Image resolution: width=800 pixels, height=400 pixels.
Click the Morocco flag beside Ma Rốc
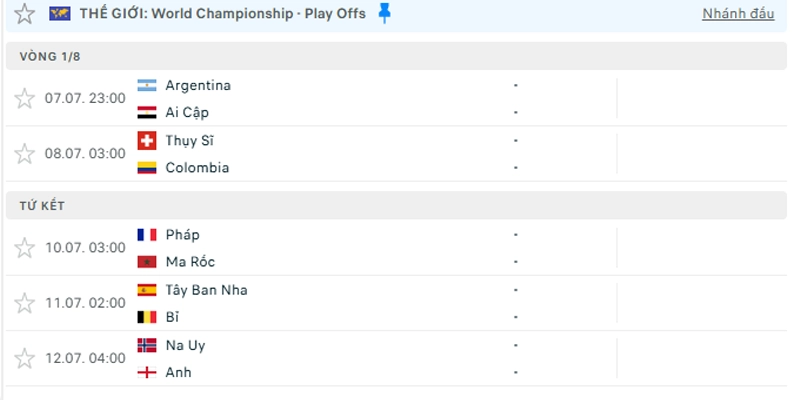147,262
